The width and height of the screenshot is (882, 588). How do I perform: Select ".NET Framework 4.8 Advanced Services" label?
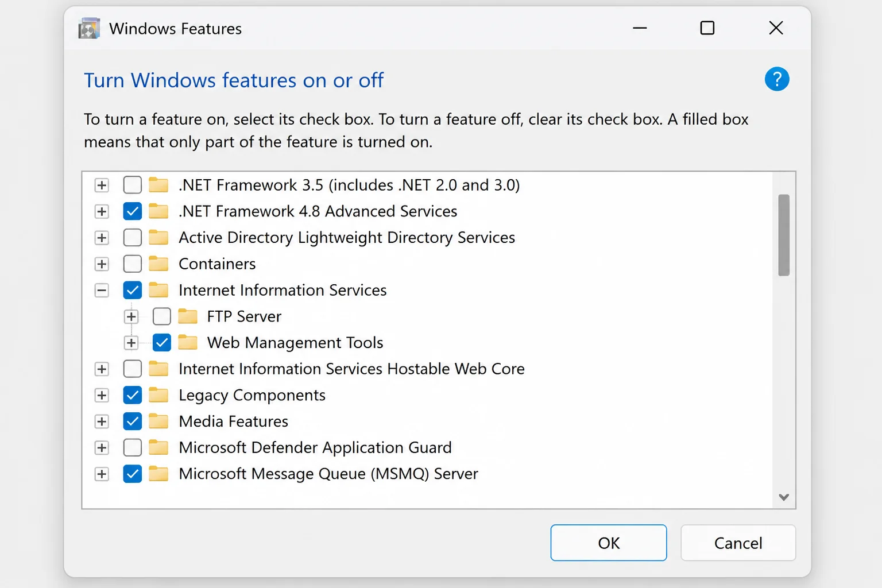pyautogui.click(x=318, y=211)
